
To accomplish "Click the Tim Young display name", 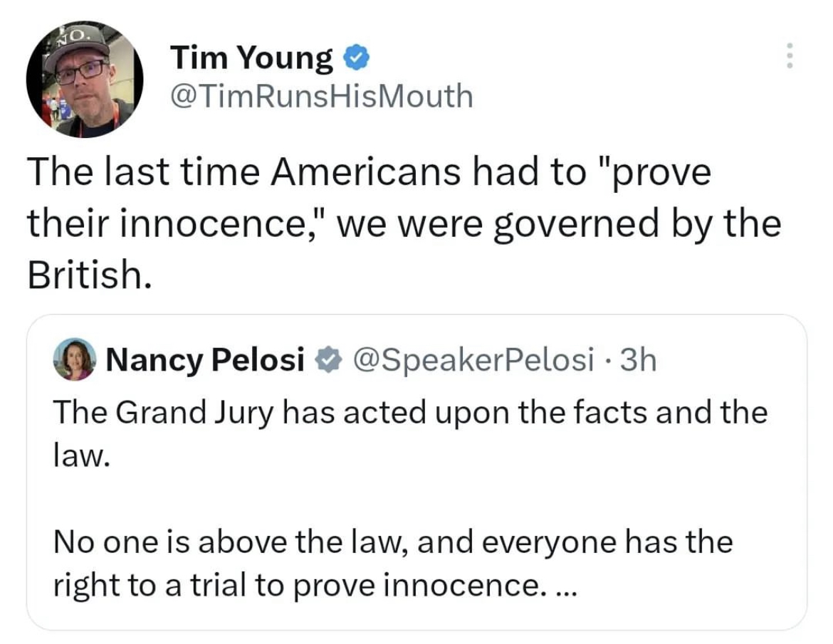I will click(x=251, y=58).
